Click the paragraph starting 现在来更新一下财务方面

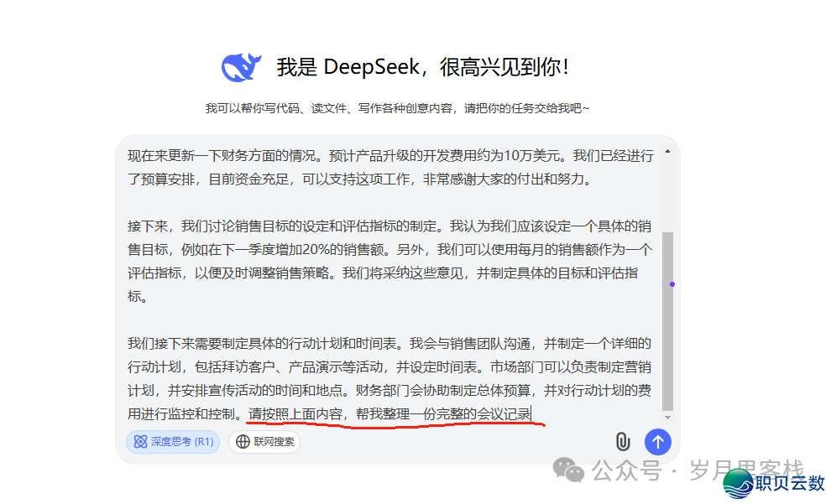[x=390, y=167]
